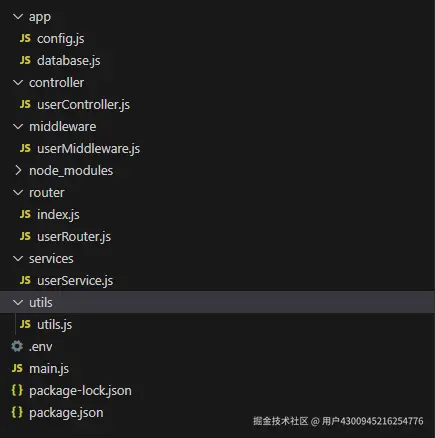Open the userRouter.js file

click(74, 237)
